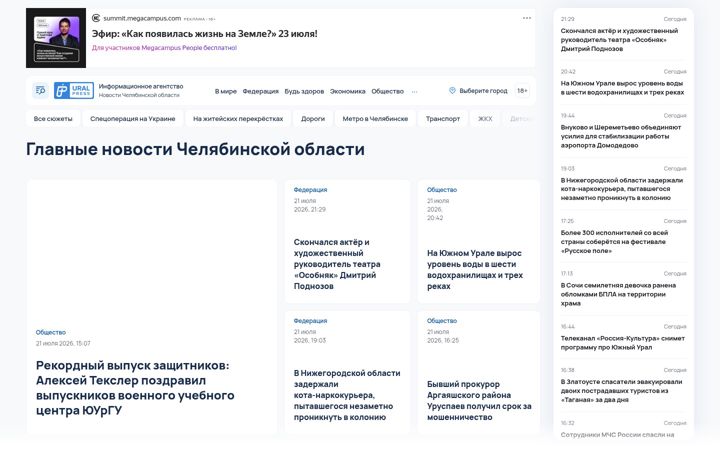This screenshot has width=720, height=450.
Task: Click the 21 июля 2026, 15:07 date on main story
Action: 63,343
